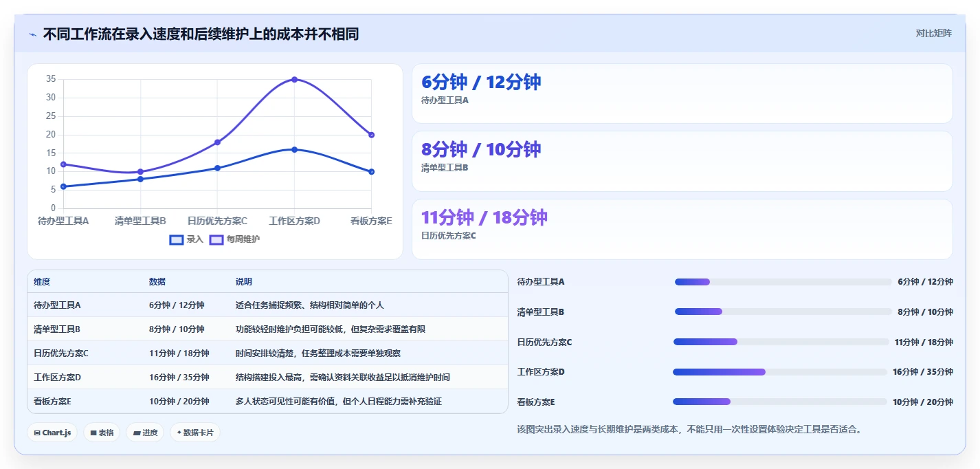The width and height of the screenshot is (980, 469).
Task: Click the progress bar for 清单型工具B
Action: point(783,312)
